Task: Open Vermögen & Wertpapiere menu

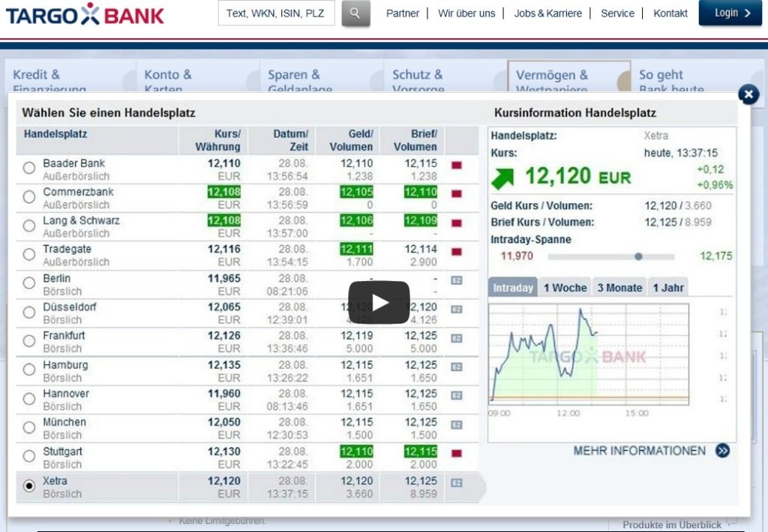Action: click(x=568, y=77)
